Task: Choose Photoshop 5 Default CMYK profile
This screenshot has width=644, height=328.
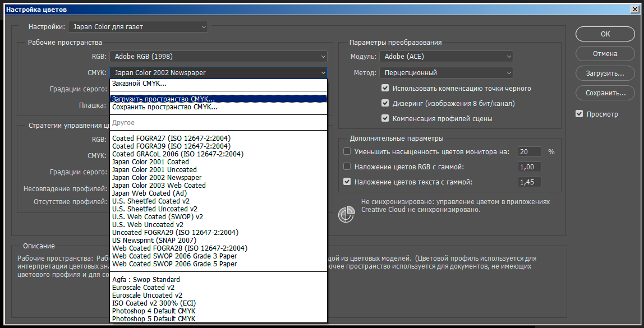Action: (154, 318)
